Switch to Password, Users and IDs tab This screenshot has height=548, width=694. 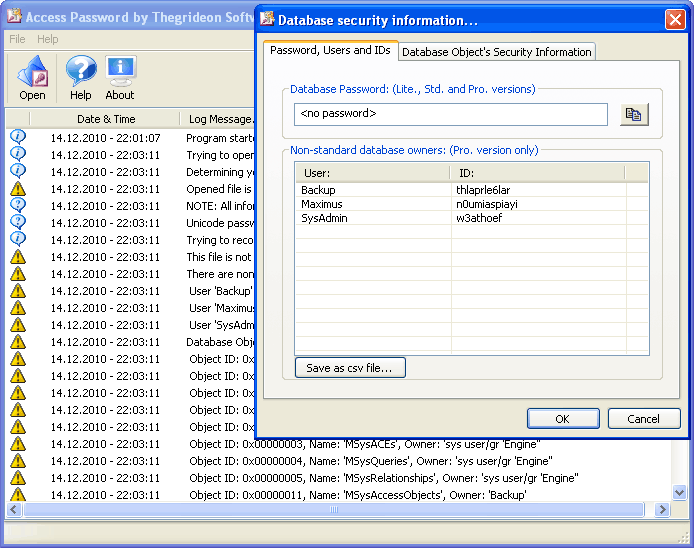330,50
